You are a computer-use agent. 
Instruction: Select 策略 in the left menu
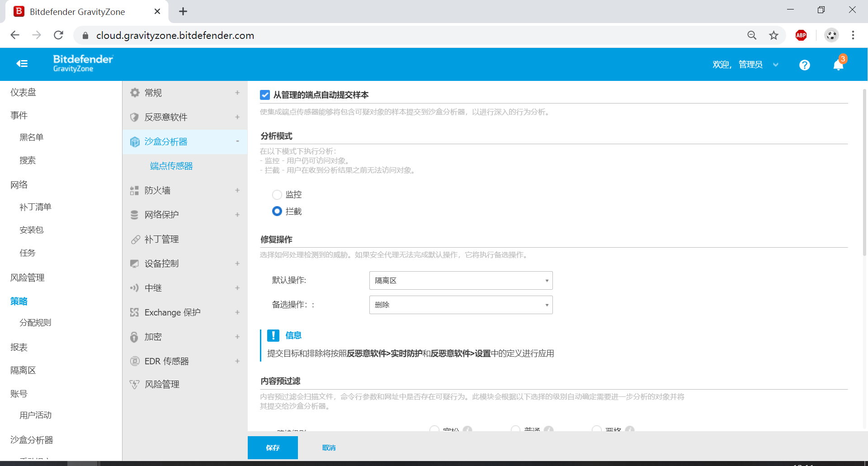click(19, 301)
